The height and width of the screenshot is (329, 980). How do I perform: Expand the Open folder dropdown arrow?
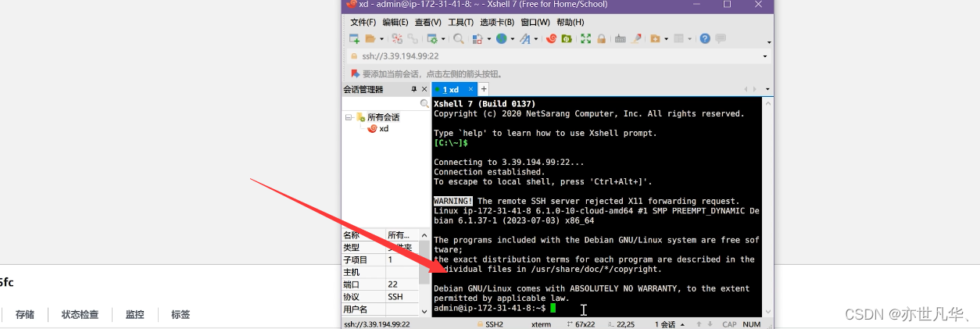pos(381,38)
